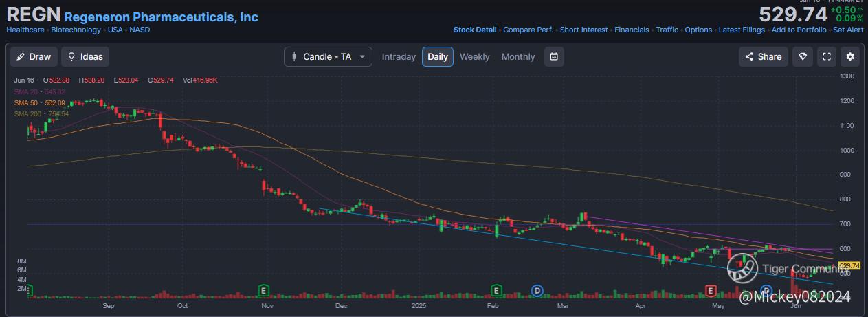The image size is (868, 317).
Task: Click the SMA 200 indicator label
Action: [x=41, y=113]
